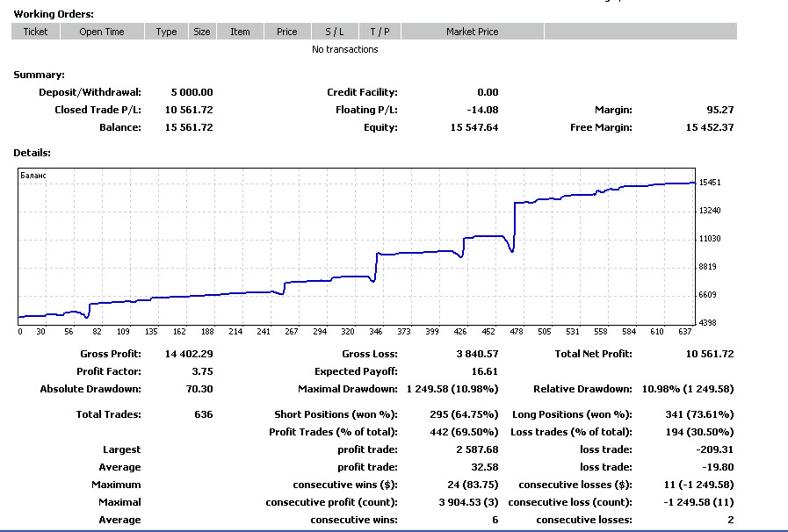Click the Working Orders heading
788x532 pixels.
pyautogui.click(x=54, y=14)
